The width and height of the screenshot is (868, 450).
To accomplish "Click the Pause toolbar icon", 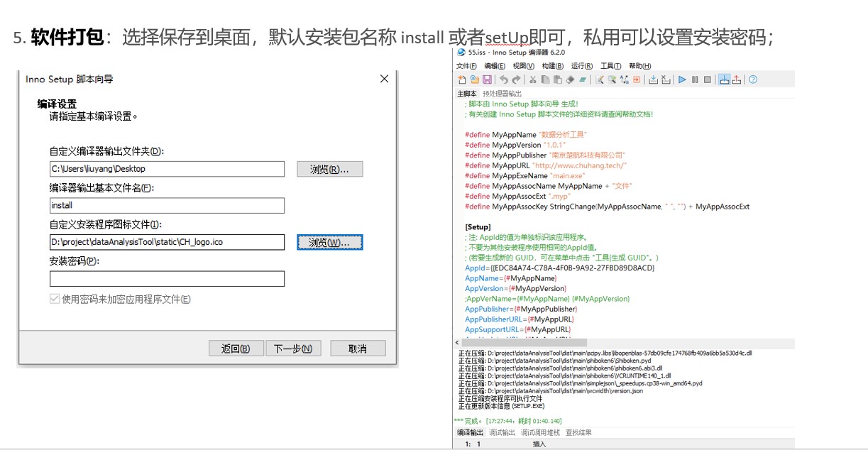I will (x=695, y=79).
